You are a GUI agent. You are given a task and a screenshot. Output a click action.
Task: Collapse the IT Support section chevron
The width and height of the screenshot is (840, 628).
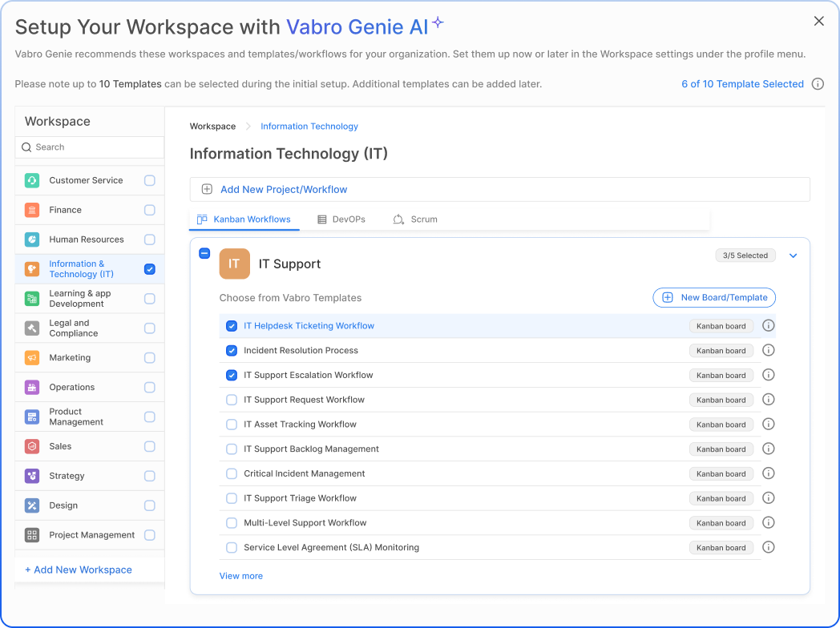pyautogui.click(x=794, y=256)
